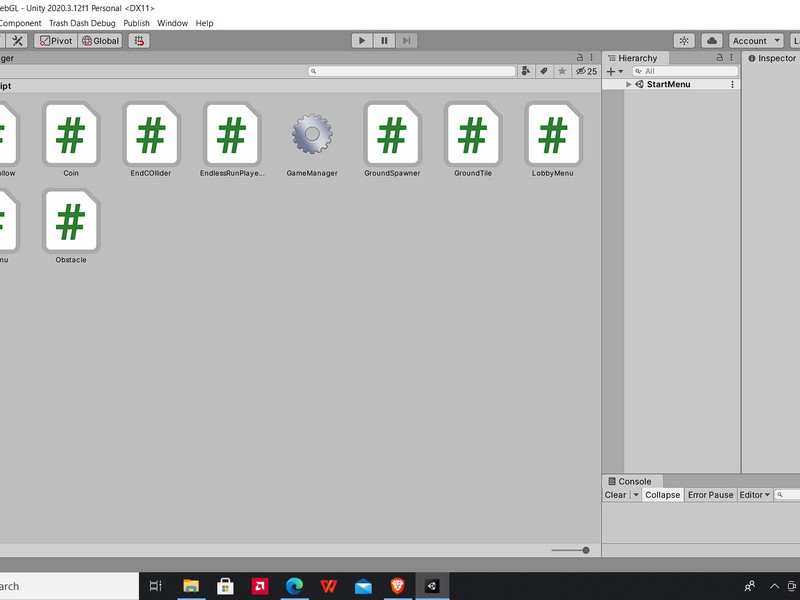Toggle Error Pause in Console
The image size is (800, 600).
coord(710,495)
